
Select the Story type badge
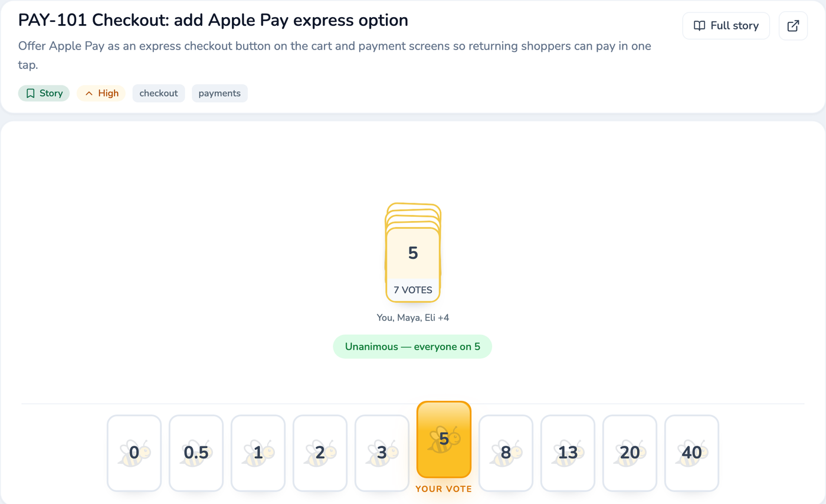[44, 93]
